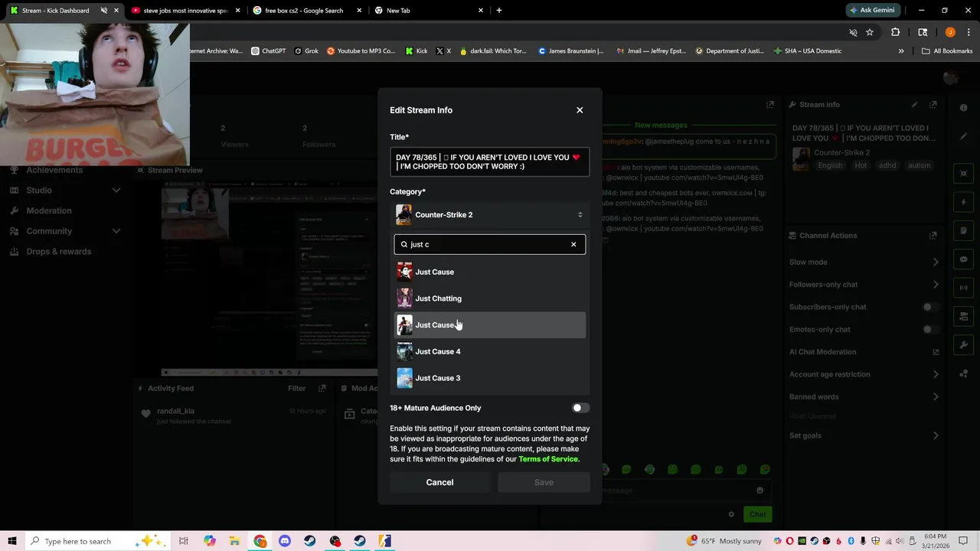Expand Account age restriction settings

936,374
